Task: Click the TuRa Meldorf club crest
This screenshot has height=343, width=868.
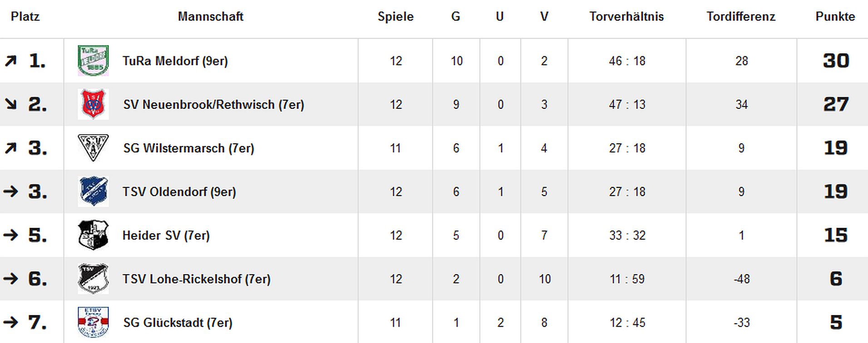Action: coord(93,61)
